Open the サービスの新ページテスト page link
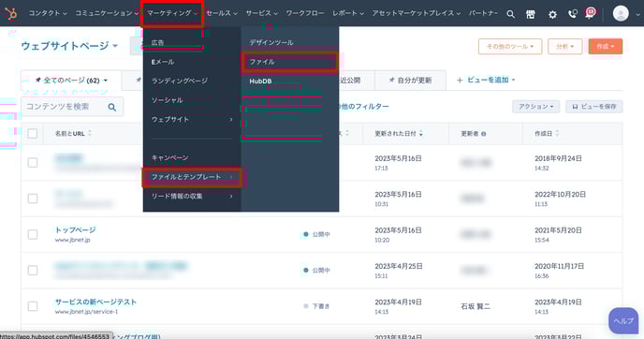The width and height of the screenshot is (644, 339). pyautogui.click(x=95, y=302)
